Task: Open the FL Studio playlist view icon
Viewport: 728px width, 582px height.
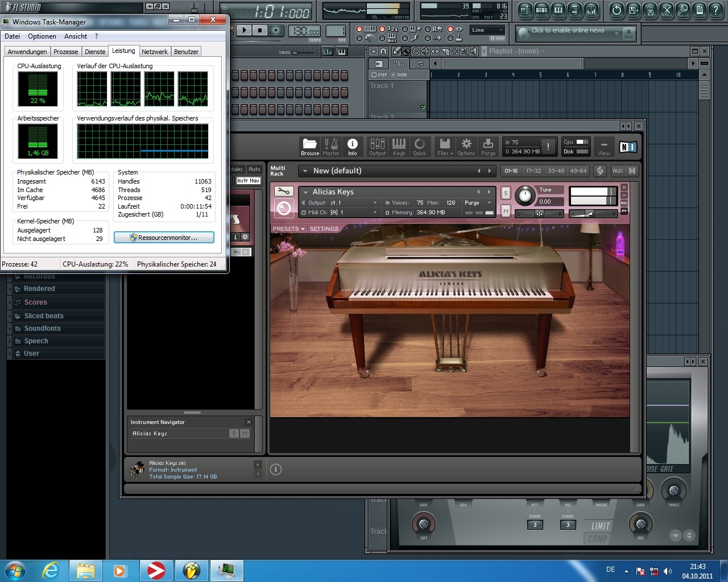Action: pyautogui.click(x=525, y=10)
